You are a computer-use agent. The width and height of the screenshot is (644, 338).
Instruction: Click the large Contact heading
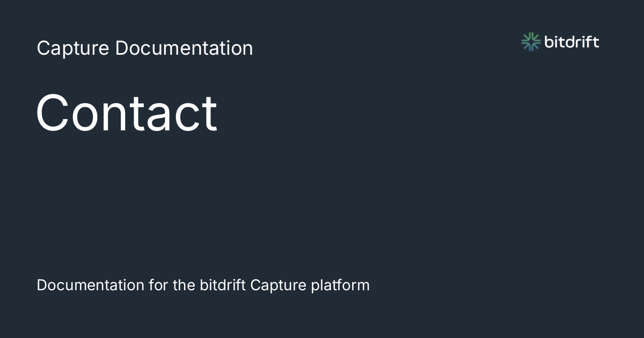[x=127, y=113]
